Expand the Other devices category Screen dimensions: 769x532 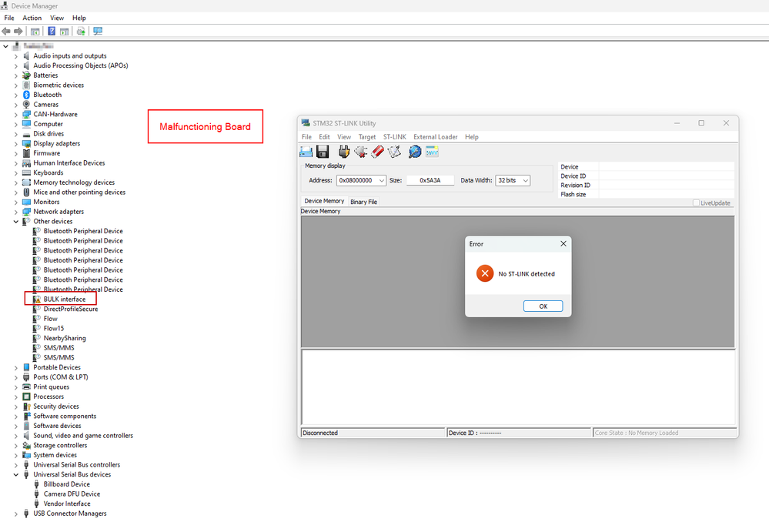(15, 221)
